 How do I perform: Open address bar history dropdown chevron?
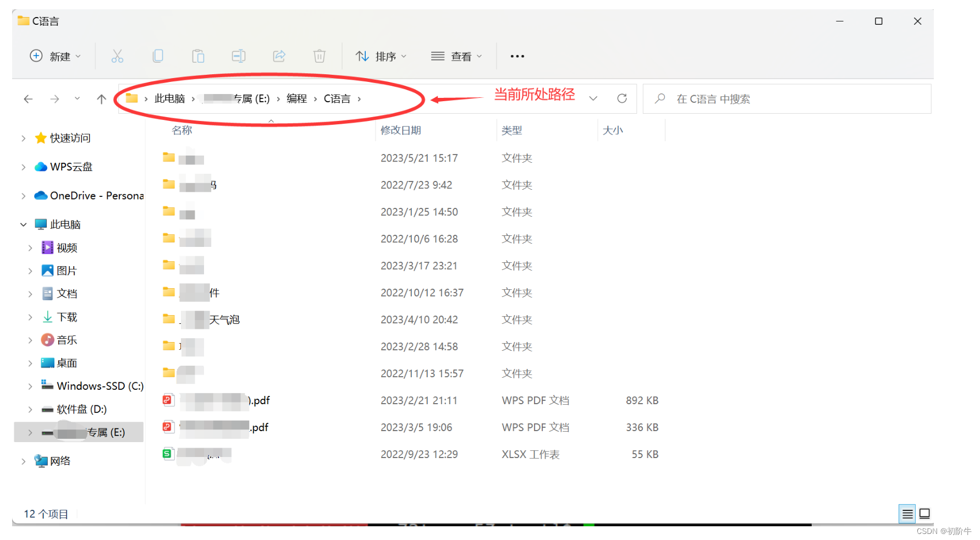pos(593,98)
